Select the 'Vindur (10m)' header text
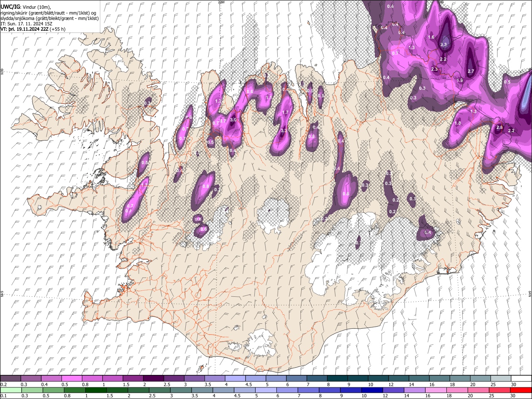 coord(36,7)
